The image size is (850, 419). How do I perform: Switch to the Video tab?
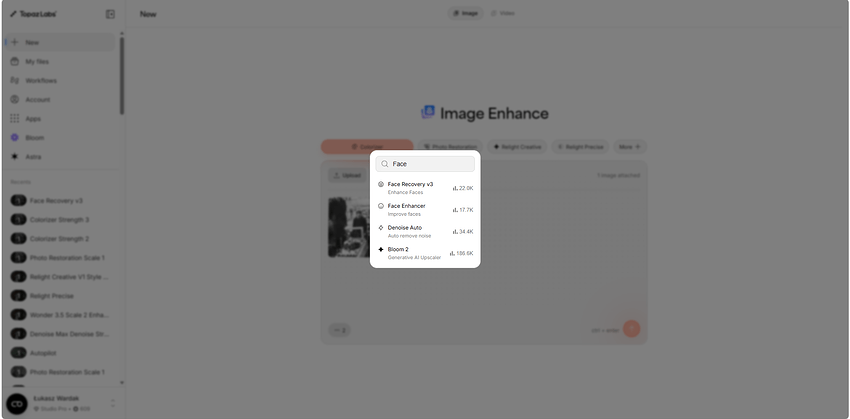[x=503, y=13]
